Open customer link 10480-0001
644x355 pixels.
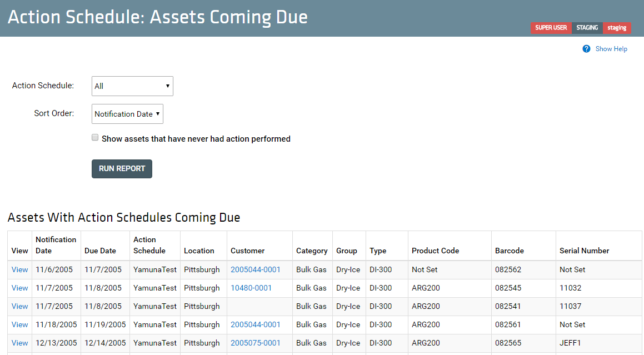pos(251,288)
